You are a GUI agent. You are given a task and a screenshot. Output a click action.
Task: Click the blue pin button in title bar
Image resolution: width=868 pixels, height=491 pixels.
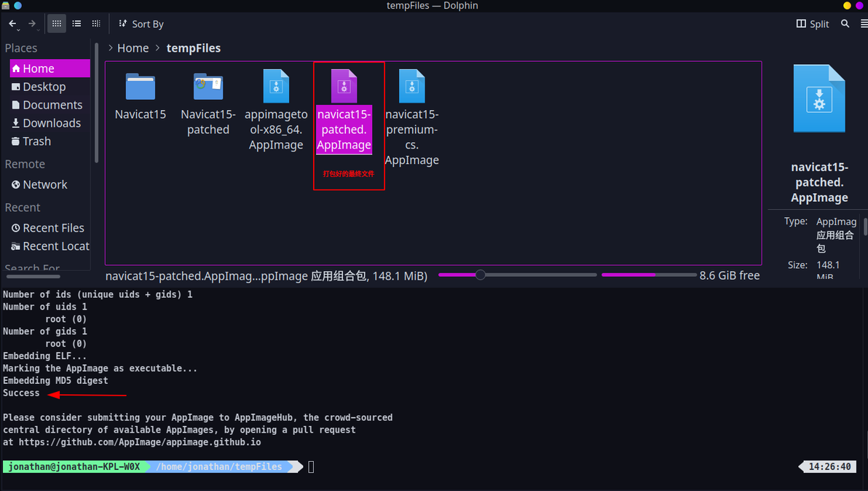coord(17,6)
